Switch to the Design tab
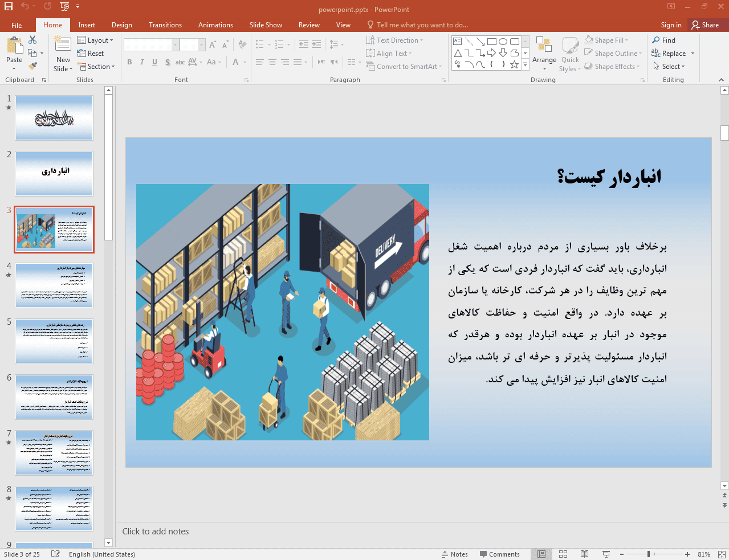This screenshot has width=729, height=560. coord(121,25)
